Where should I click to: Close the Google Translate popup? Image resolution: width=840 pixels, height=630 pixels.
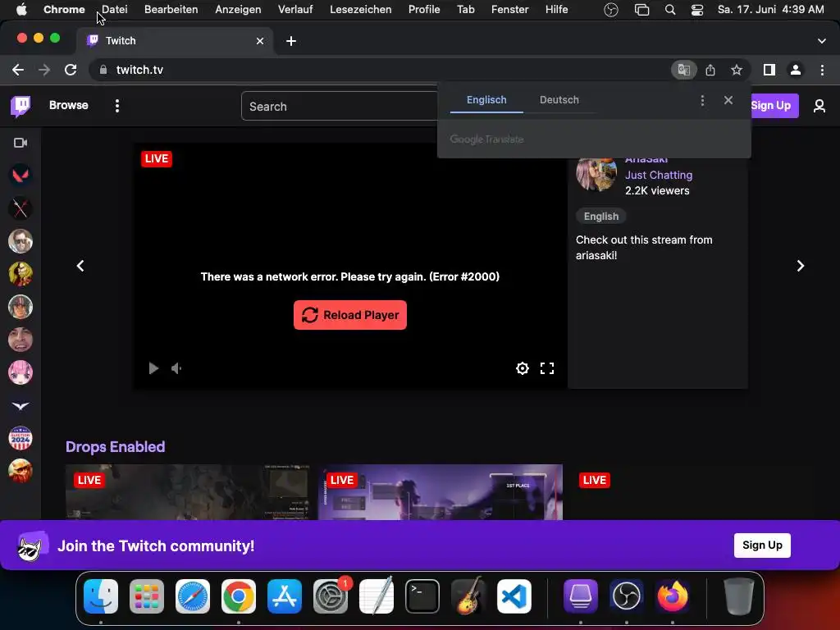[728, 100]
